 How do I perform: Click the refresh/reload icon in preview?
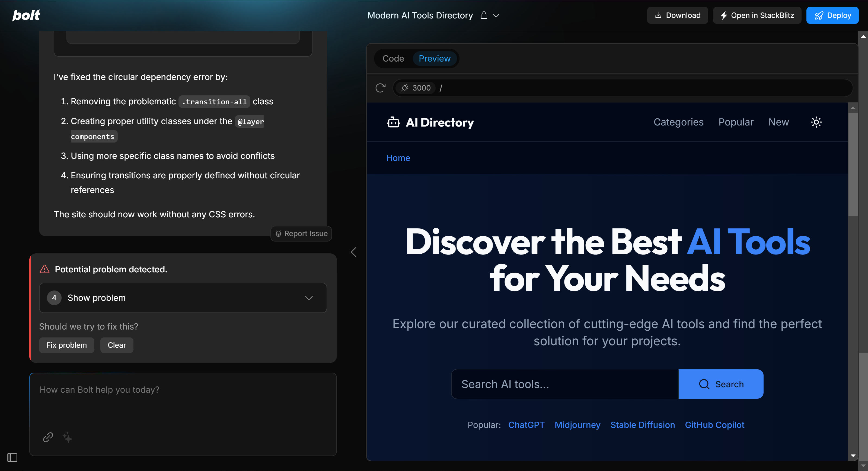click(x=380, y=88)
